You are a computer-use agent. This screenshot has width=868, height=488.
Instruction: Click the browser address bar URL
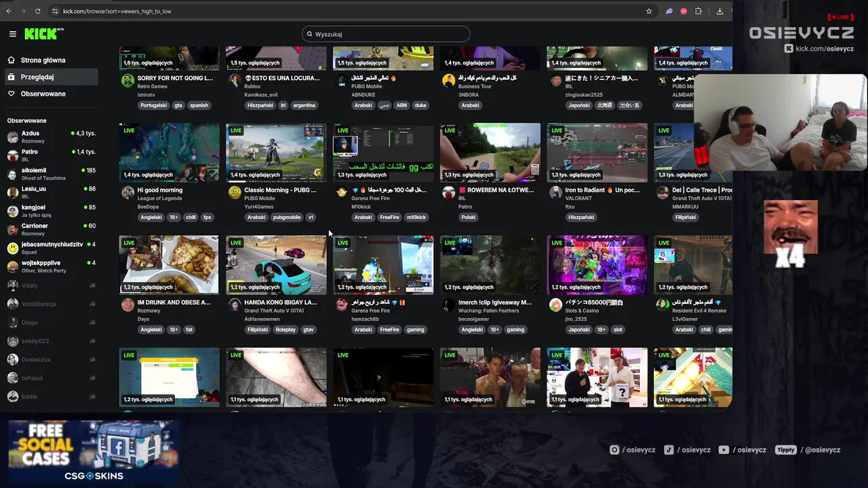click(x=117, y=11)
